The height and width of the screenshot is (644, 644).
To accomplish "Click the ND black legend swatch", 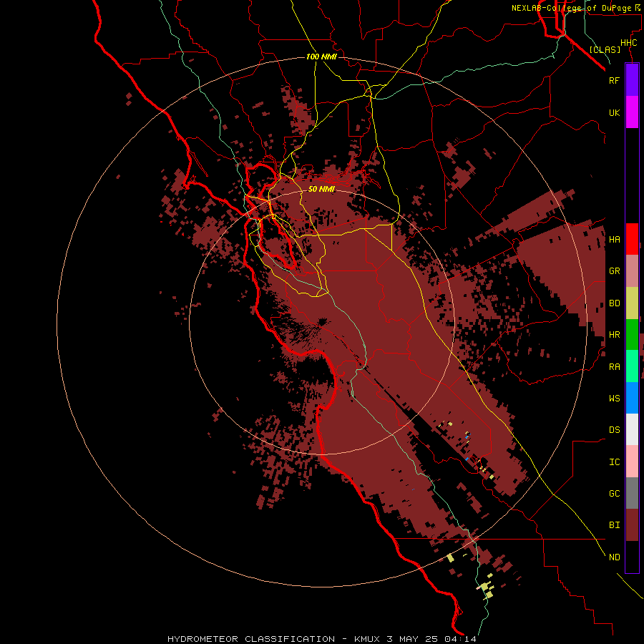I will click(x=632, y=557).
